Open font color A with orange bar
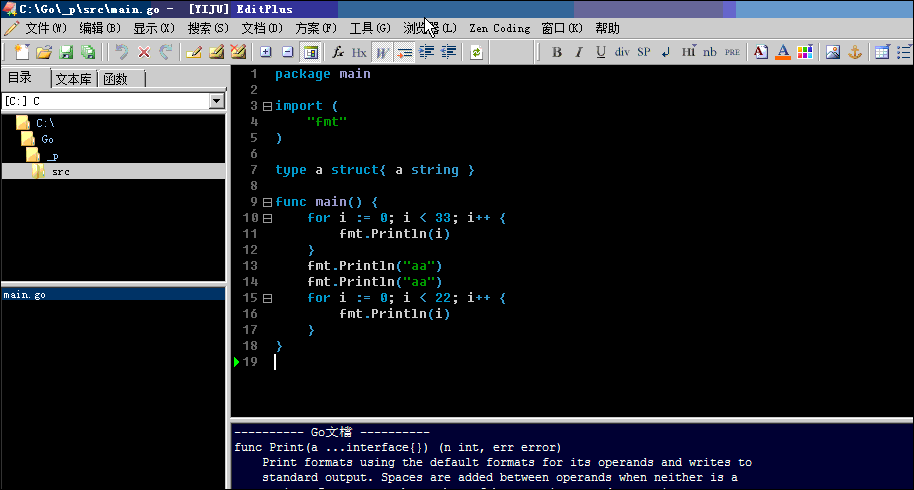 (783, 52)
